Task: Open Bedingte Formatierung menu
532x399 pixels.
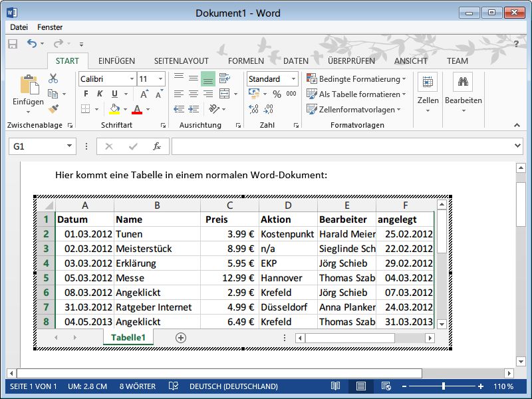Action: pyautogui.click(x=356, y=78)
